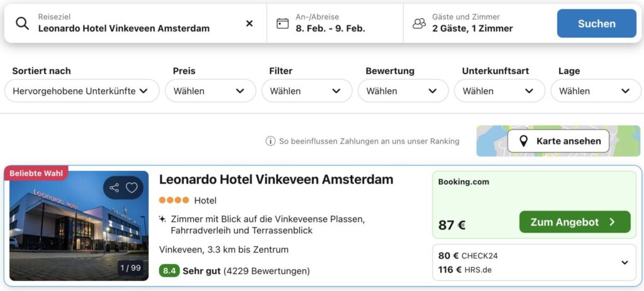
Task: Click the ranking info icon
Action: 270,141
